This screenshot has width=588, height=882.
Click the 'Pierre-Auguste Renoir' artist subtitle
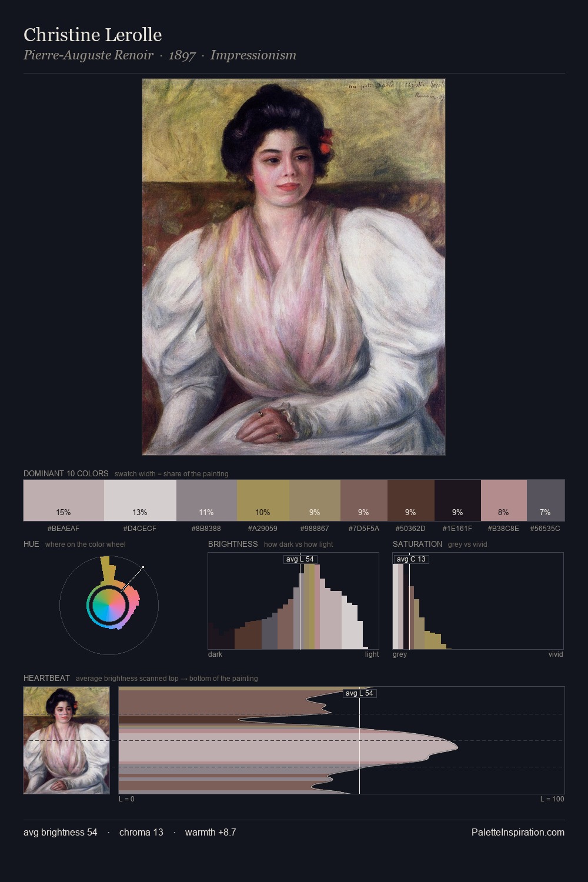[x=88, y=55]
